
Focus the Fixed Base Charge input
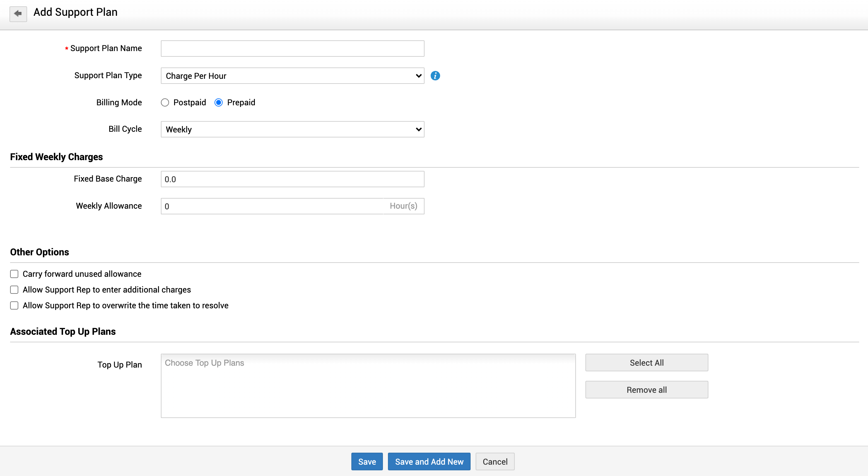coord(292,179)
